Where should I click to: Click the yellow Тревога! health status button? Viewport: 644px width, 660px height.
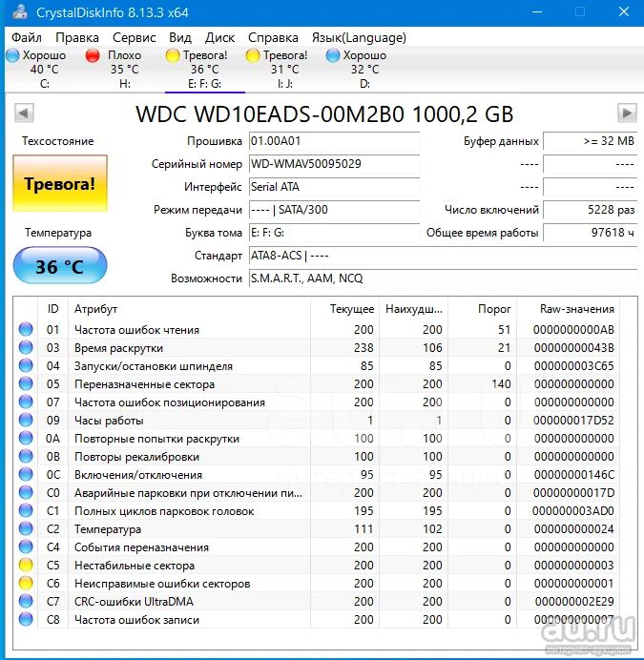60,183
